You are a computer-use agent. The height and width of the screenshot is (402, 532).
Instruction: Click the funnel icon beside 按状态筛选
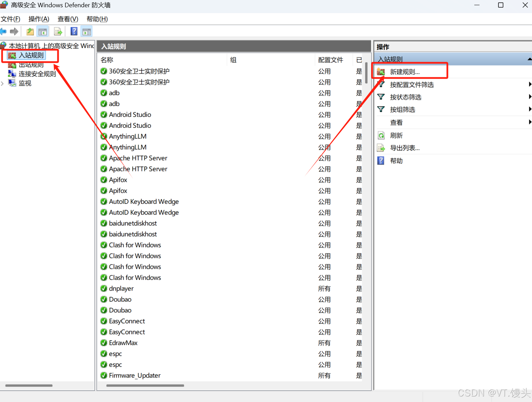[x=381, y=97]
